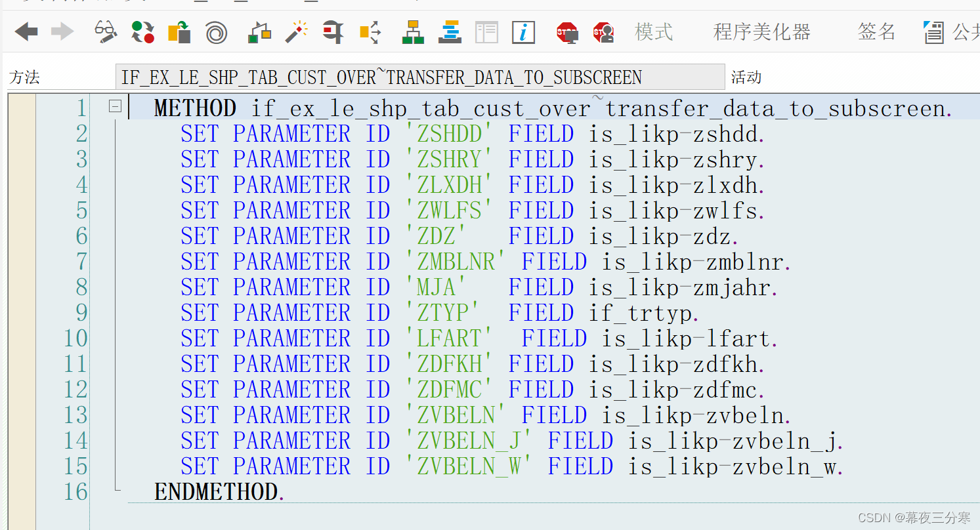This screenshot has width=980, height=530.
Task: Click the grayed forward arrow icon
Action: (x=62, y=31)
